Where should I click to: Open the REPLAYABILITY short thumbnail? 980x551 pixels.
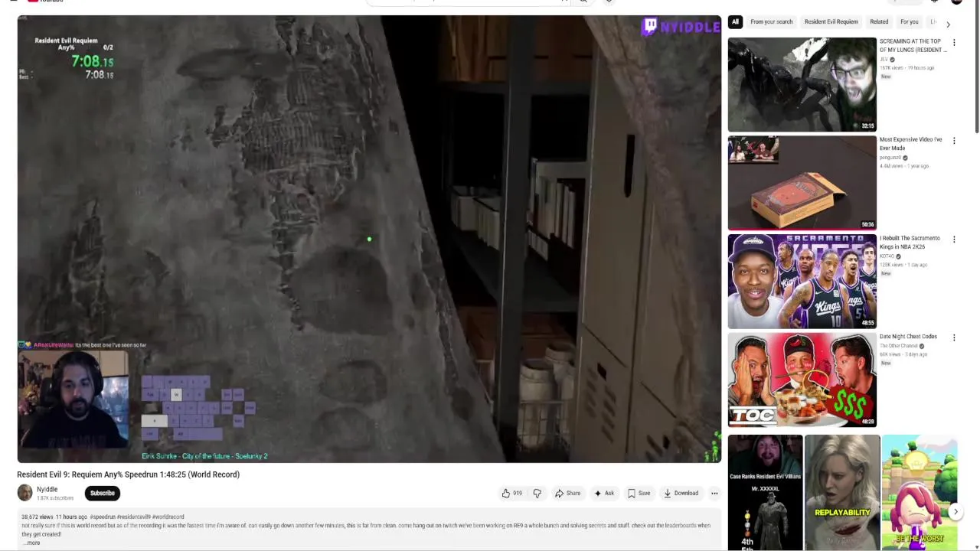[x=842, y=492]
